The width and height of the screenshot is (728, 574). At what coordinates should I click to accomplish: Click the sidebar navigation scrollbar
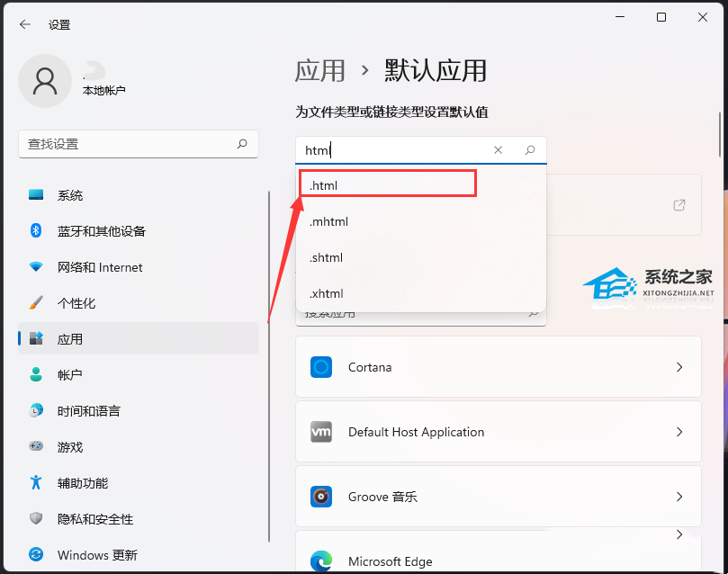click(269, 366)
